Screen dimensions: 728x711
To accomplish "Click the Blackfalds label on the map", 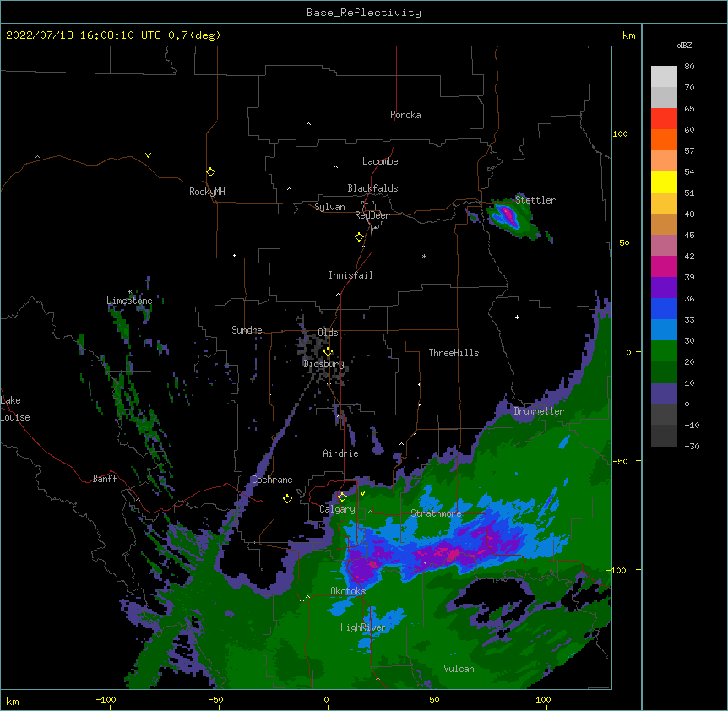I will [x=372, y=188].
